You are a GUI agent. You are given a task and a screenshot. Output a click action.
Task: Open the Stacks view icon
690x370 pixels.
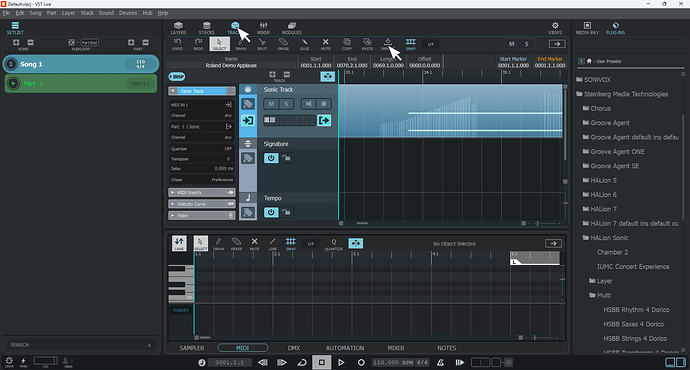click(x=206, y=28)
